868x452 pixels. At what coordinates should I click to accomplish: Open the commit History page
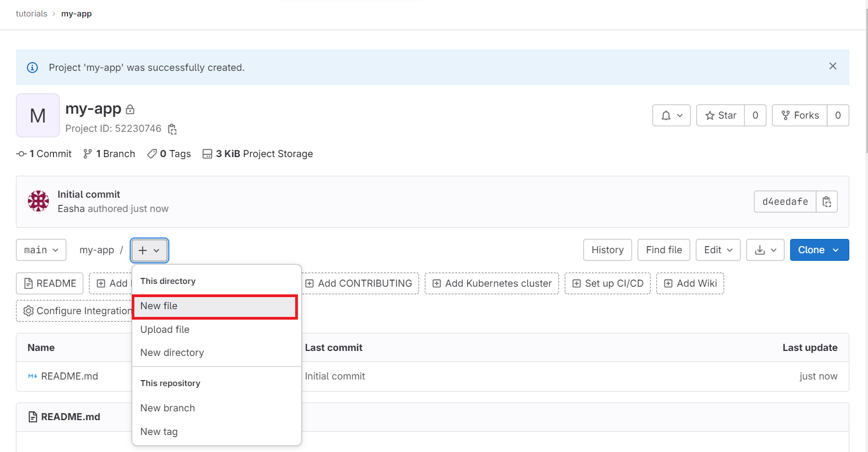(607, 250)
